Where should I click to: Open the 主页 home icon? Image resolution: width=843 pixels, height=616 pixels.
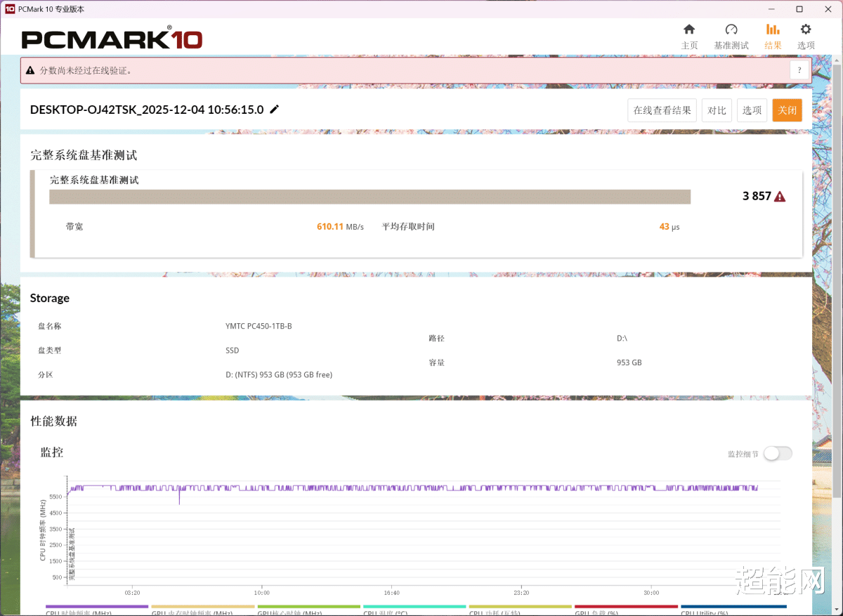point(689,30)
